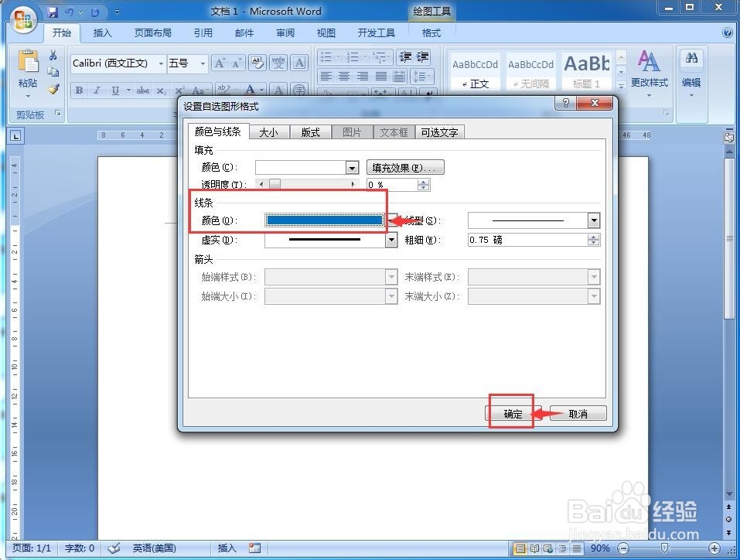Click the center alignment icon
Screen dimensions: 740x560
[x=344, y=75]
